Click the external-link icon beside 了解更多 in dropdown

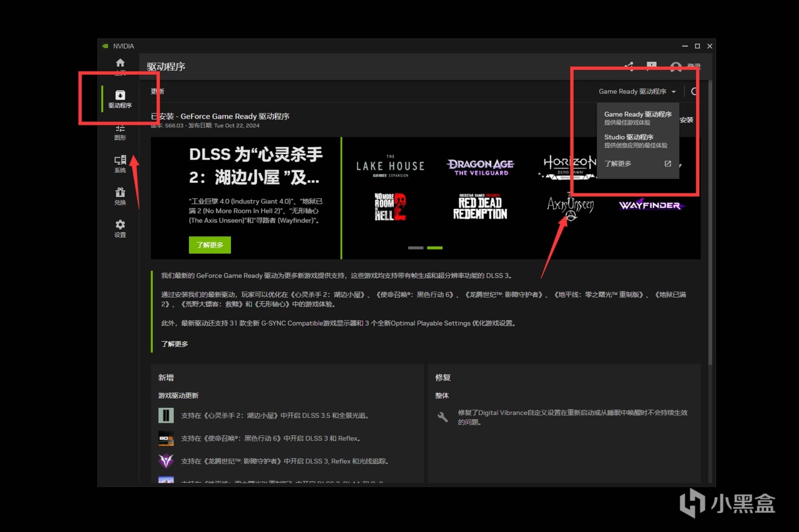tap(668, 163)
